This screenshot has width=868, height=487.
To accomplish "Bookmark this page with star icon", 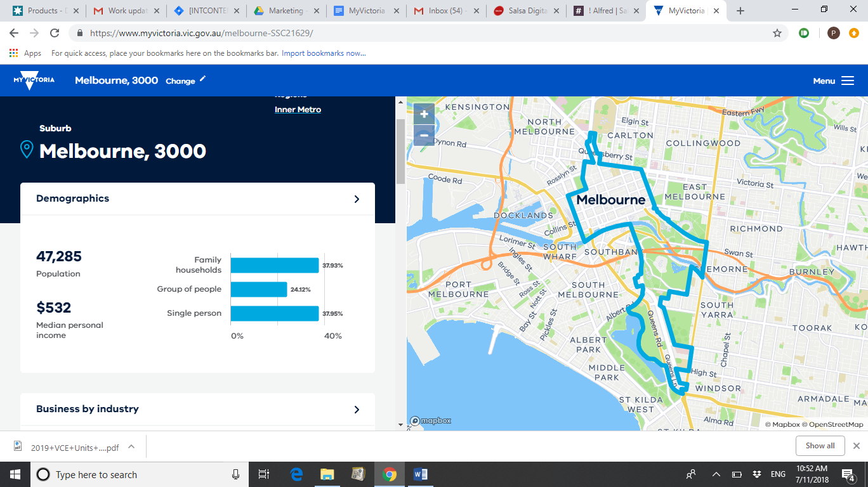I will pos(777,33).
